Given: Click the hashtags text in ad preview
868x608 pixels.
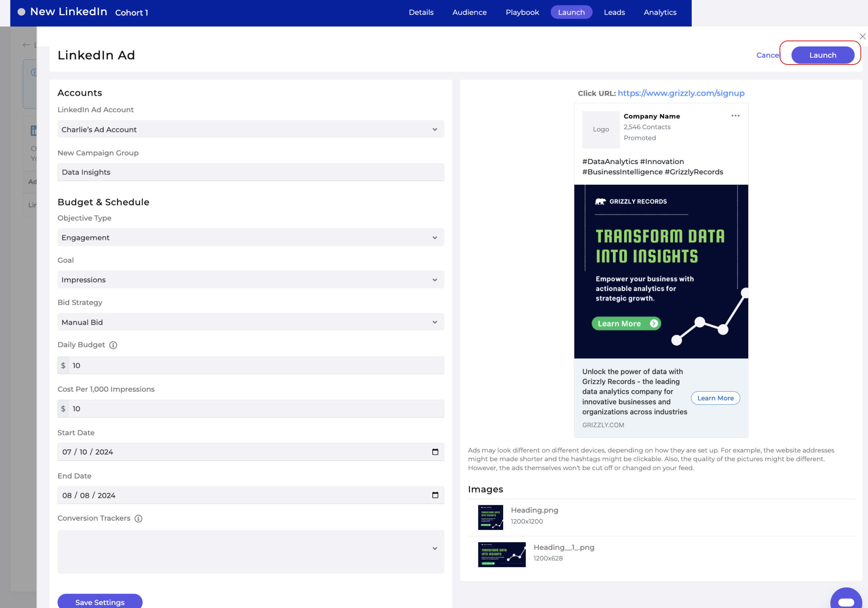Looking at the screenshot, I should pyautogui.click(x=652, y=167).
